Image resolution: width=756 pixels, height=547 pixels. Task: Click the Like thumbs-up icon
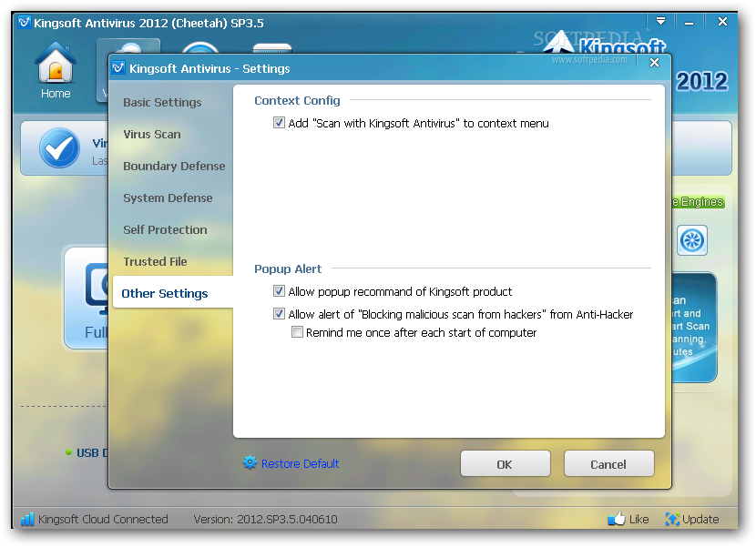tap(617, 519)
